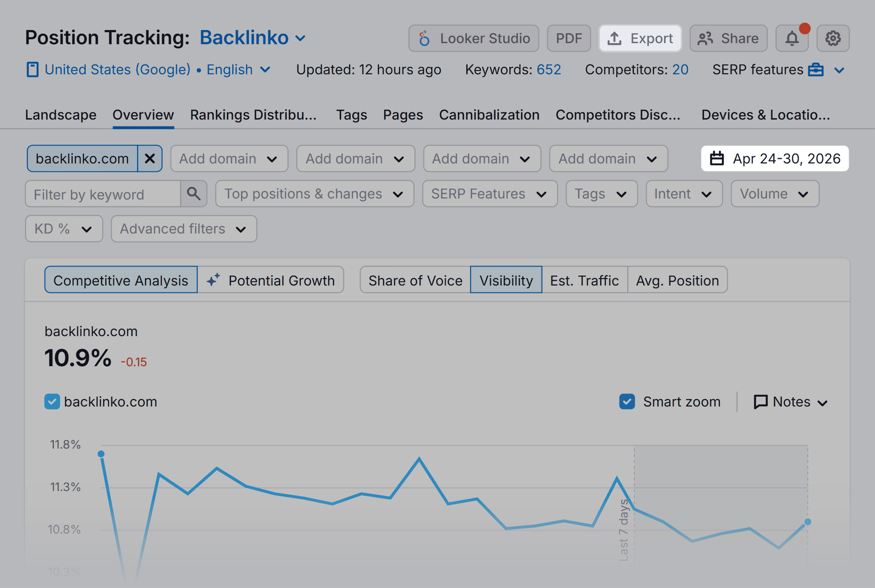
Task: Open the Competitors Discovery tab
Action: [x=618, y=115]
